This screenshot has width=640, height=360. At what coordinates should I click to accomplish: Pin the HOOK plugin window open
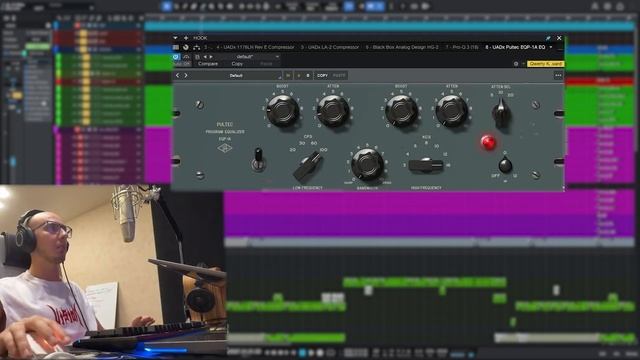(x=548, y=38)
